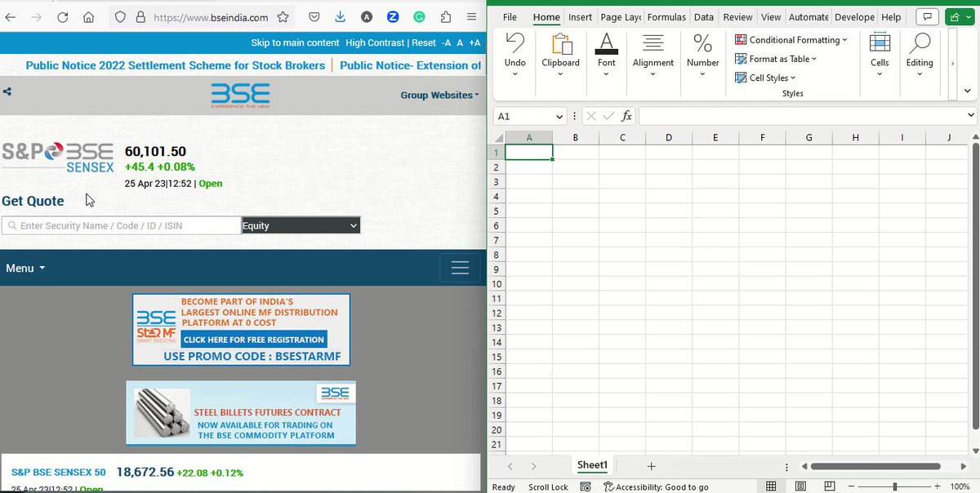This screenshot has width=980, height=493.
Task: Open the Cells group in Excel
Action: 880,56
